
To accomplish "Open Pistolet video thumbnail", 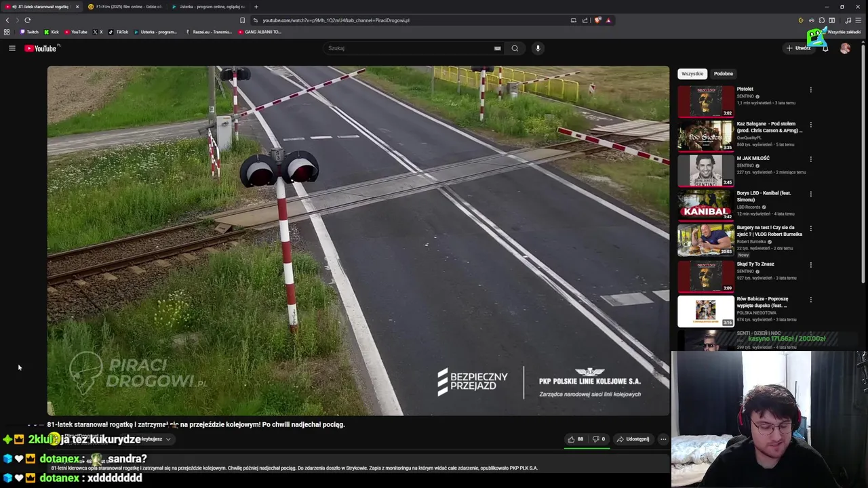I will (705, 101).
